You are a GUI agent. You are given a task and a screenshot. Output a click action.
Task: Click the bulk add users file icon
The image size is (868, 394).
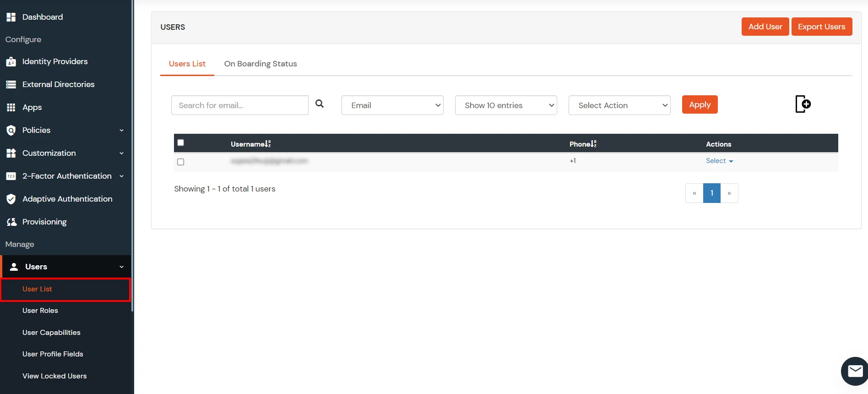[x=803, y=104]
